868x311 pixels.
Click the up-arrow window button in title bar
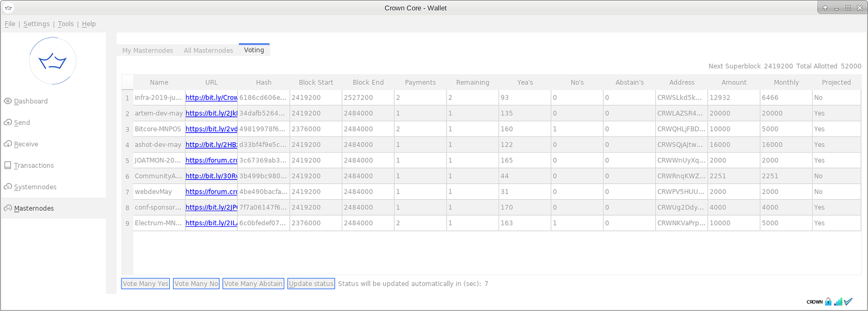(x=825, y=8)
